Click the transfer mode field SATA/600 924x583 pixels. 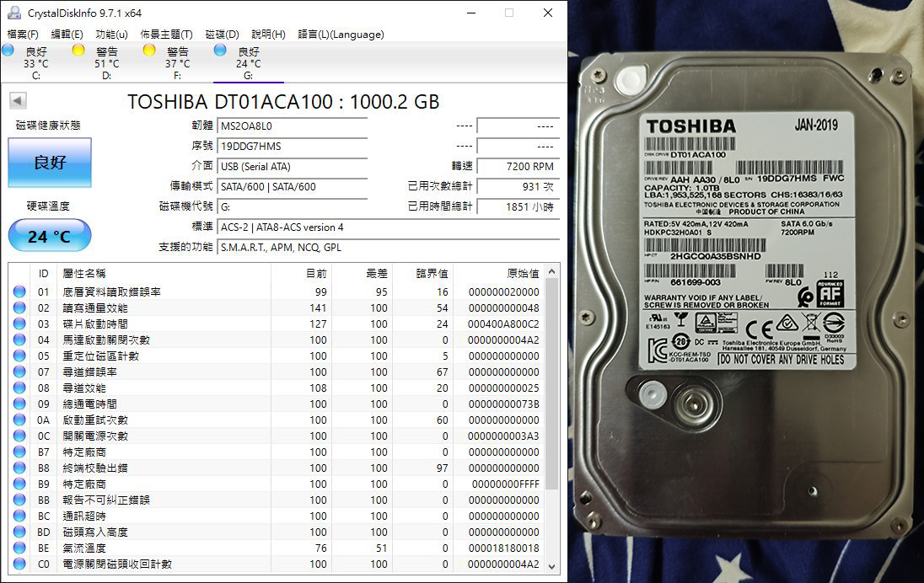click(x=293, y=187)
